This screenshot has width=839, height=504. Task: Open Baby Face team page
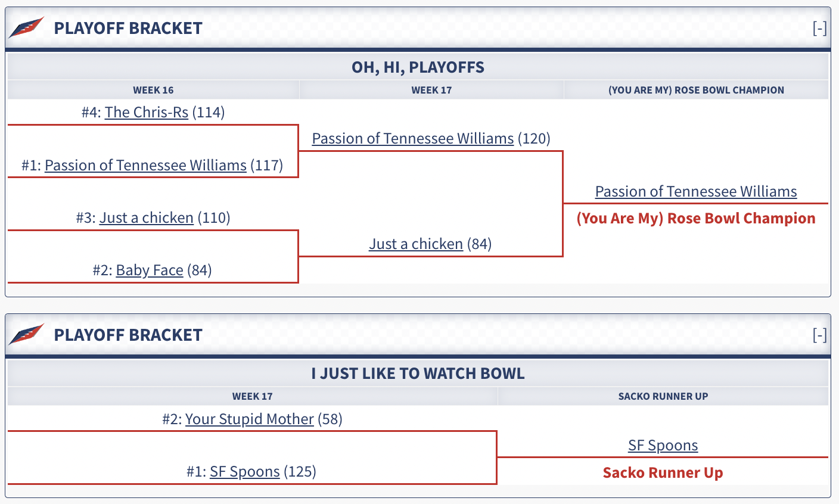149,270
